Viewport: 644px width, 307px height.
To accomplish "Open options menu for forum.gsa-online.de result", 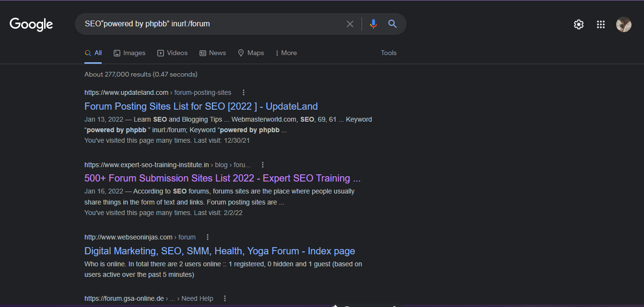I will (x=225, y=298).
